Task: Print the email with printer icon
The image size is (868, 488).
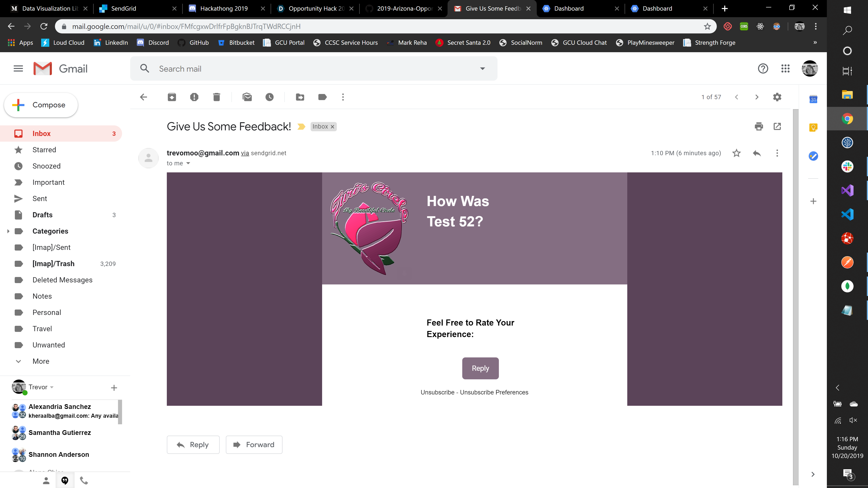Action: (x=759, y=127)
